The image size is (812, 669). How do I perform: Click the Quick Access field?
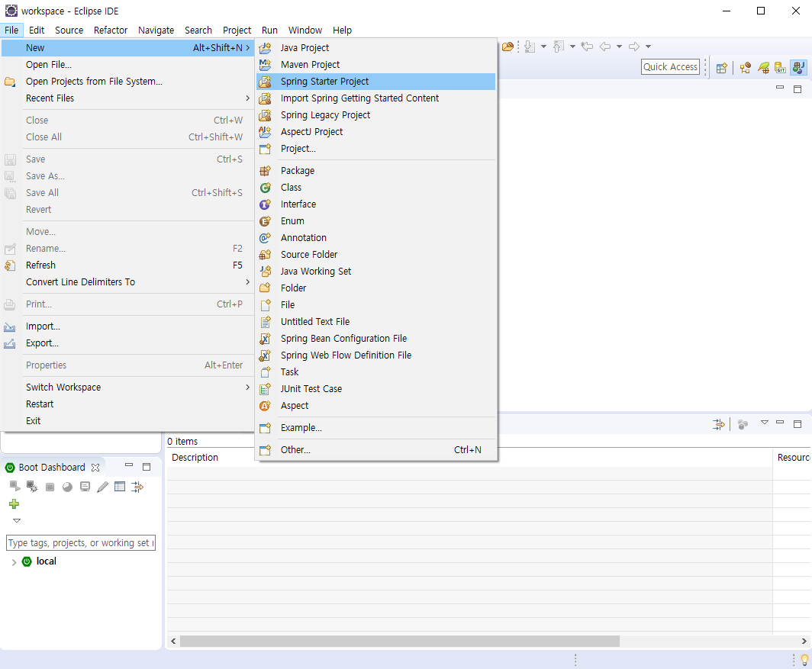[670, 67]
